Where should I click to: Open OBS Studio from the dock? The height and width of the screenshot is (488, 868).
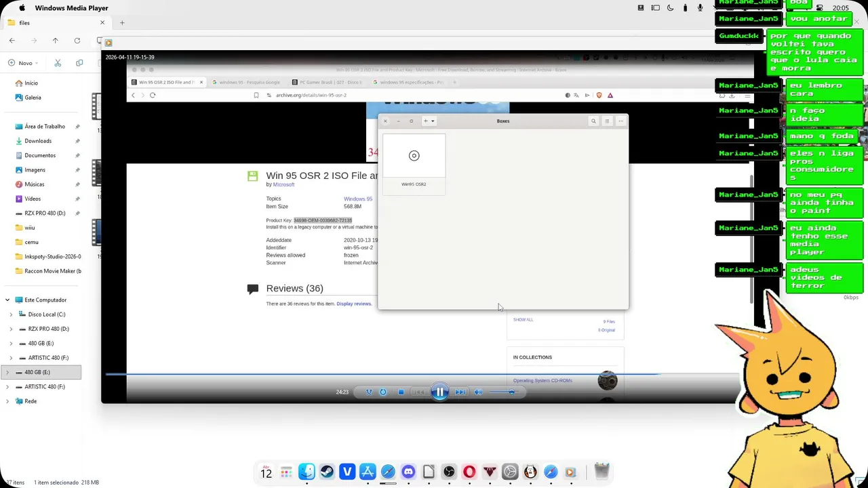[x=449, y=472]
